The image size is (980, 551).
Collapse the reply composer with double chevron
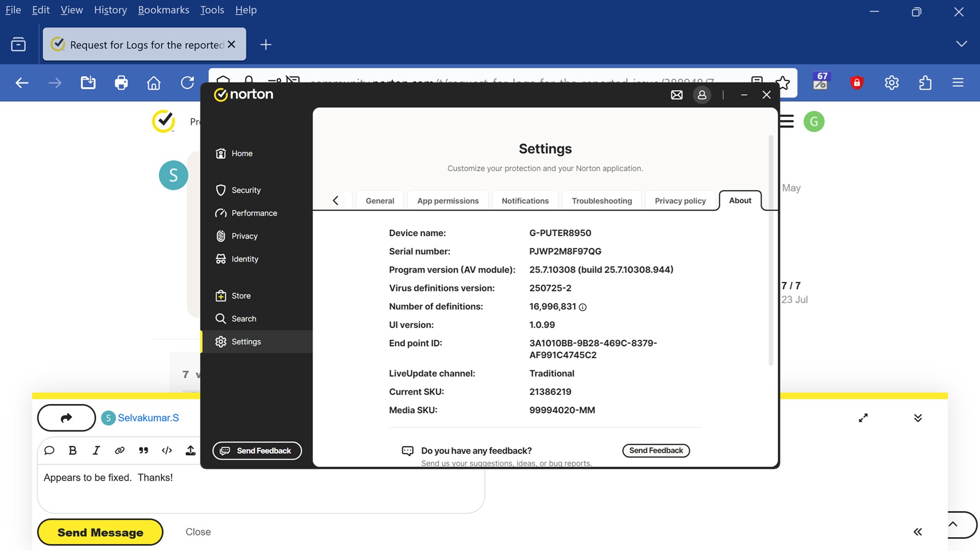pyautogui.click(x=917, y=418)
